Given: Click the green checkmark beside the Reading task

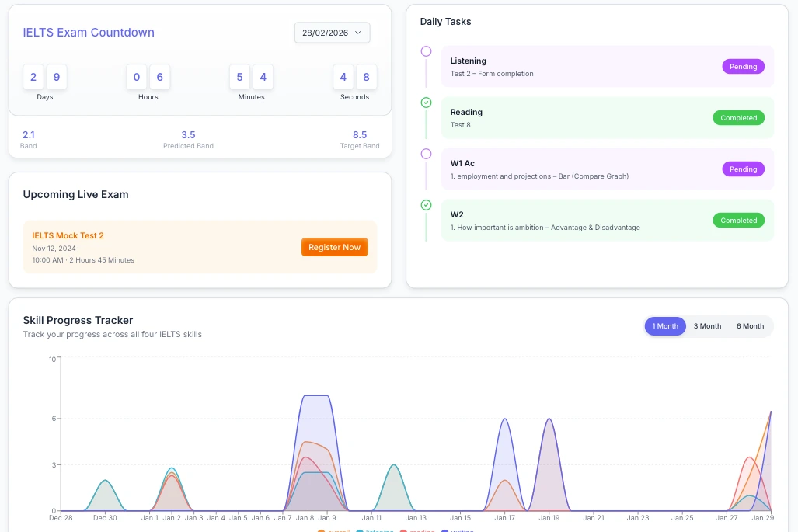Looking at the screenshot, I should tap(425, 101).
